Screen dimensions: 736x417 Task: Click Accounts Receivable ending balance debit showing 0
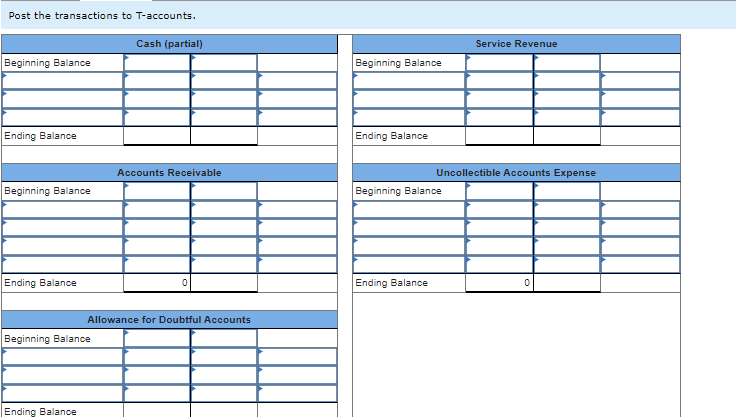coord(157,283)
